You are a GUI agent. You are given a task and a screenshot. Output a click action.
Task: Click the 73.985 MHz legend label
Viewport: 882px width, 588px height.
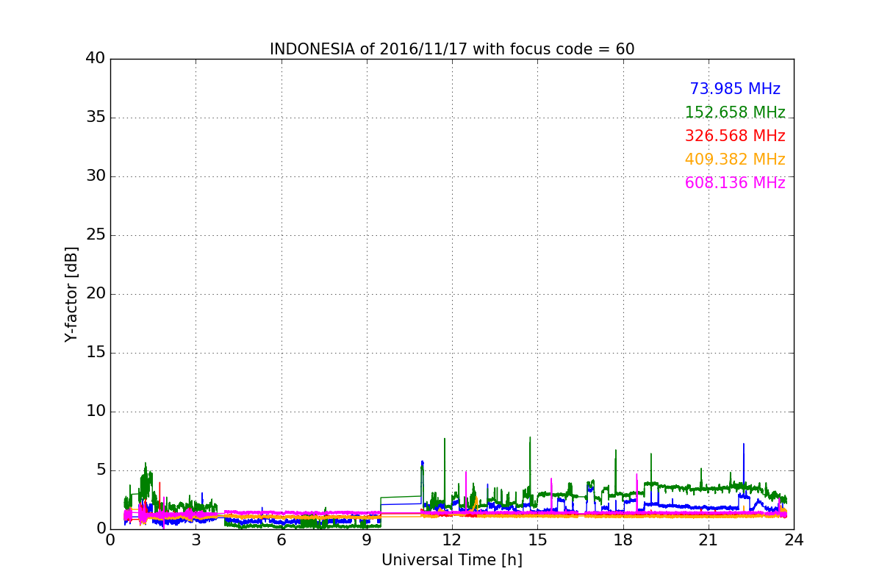[x=735, y=89]
